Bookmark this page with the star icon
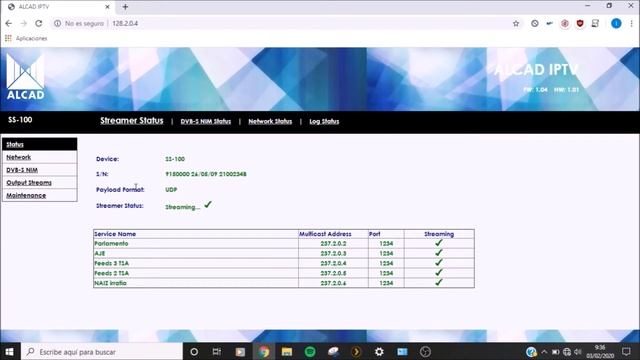The width and height of the screenshot is (640, 360). (516, 23)
